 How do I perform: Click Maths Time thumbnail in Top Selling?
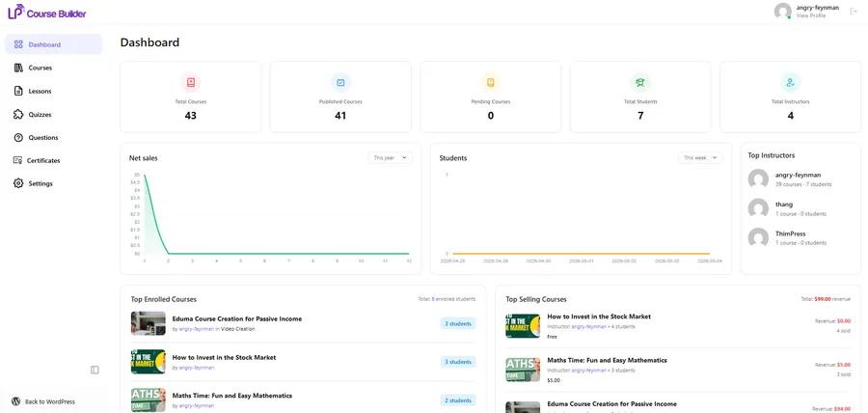tap(523, 370)
